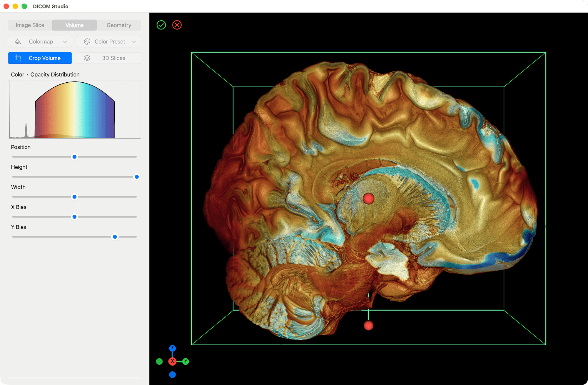Image resolution: width=588 pixels, height=385 pixels.
Task: Click the 3D Slices layers icon
Action: point(87,58)
